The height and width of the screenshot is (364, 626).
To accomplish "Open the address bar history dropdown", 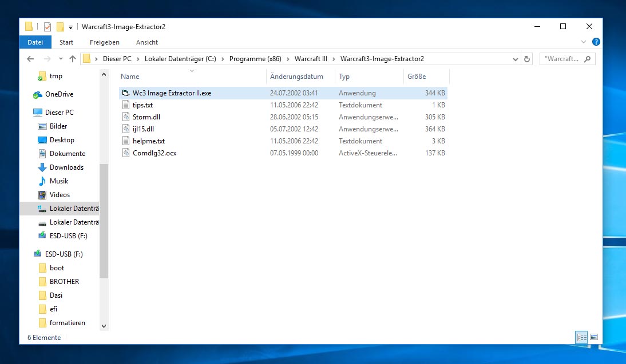I will [x=516, y=59].
